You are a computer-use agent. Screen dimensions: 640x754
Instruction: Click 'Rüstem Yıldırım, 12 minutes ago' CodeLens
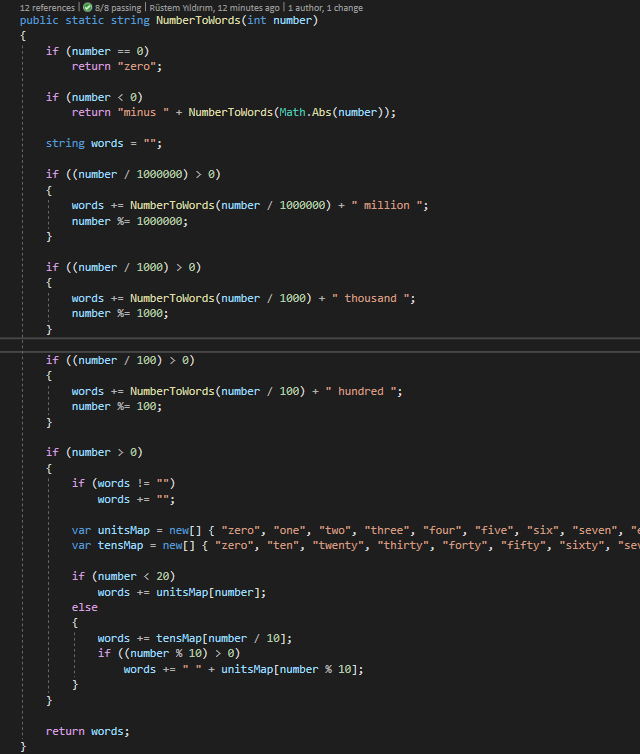(x=214, y=8)
